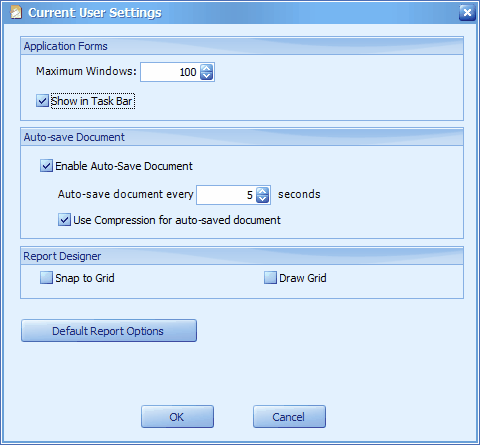Increase auto-save seconds with up arrow
This screenshot has height=445, width=480.
coord(263,191)
